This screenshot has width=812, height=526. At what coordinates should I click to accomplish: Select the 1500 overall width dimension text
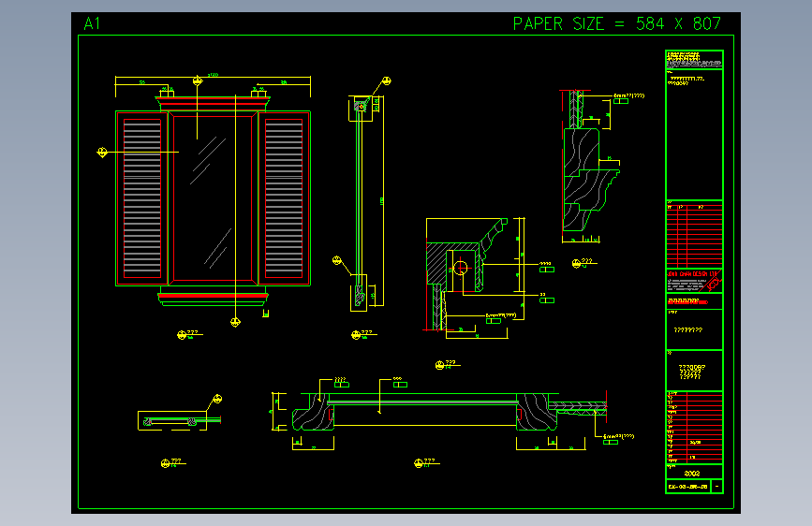tap(213, 75)
